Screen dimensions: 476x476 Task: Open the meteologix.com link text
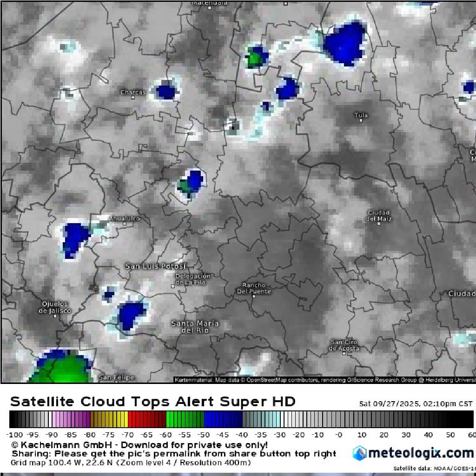421,453
